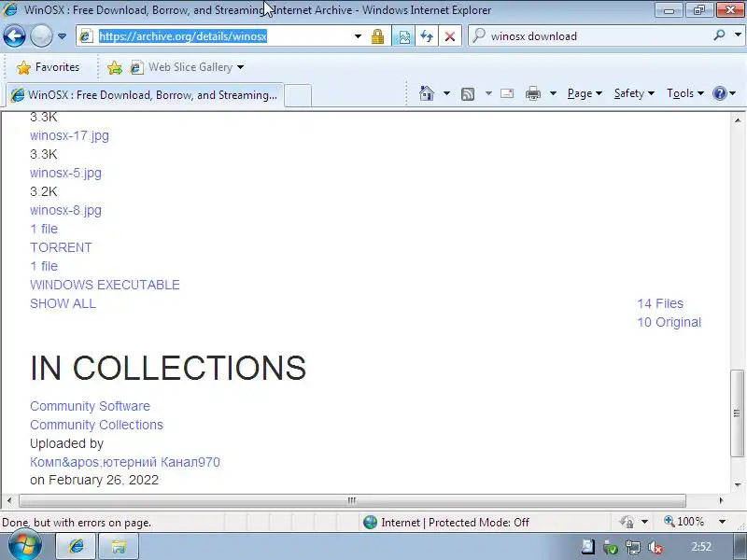The image size is (747, 560).
Task: Expand the address bar history dropdown
Action: pyautogui.click(x=358, y=36)
